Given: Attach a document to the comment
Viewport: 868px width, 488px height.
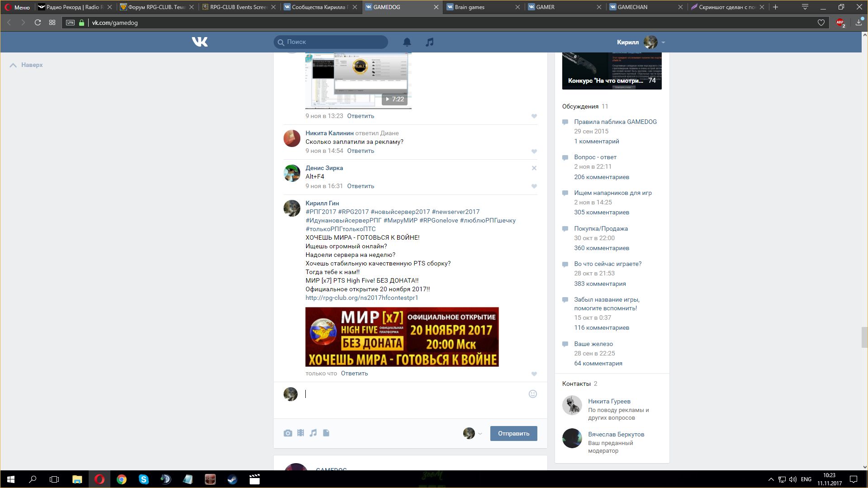Looking at the screenshot, I should click(326, 433).
